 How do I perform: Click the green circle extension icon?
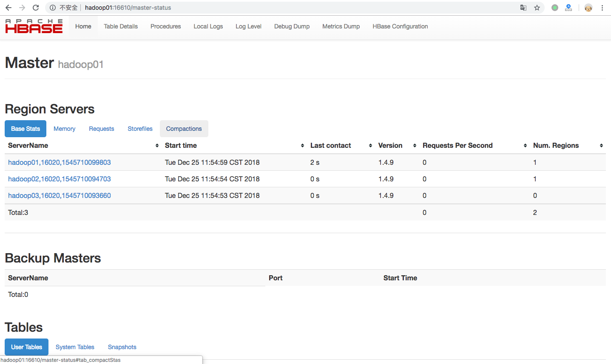[x=555, y=8]
